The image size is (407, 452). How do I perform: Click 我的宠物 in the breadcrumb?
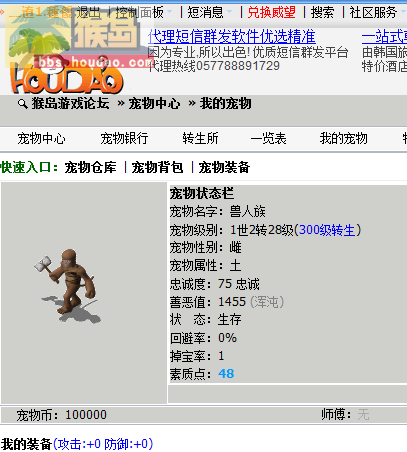pyautogui.click(x=226, y=104)
